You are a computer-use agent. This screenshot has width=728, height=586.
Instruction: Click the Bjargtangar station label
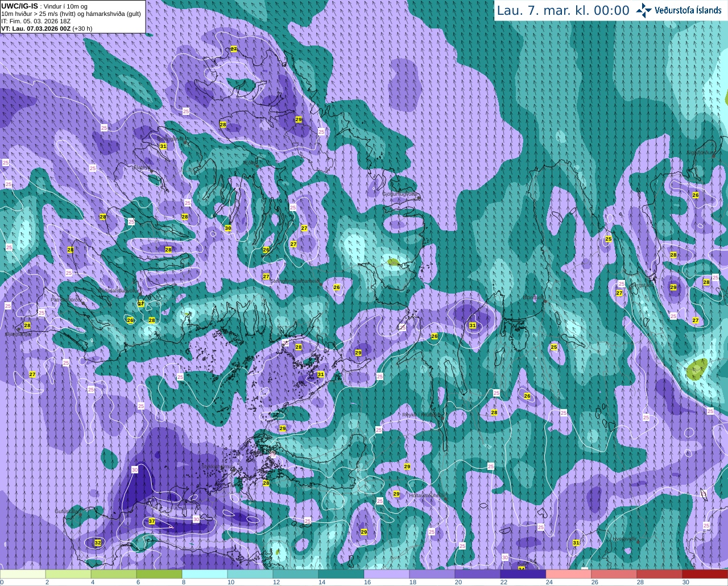click(x=18, y=334)
